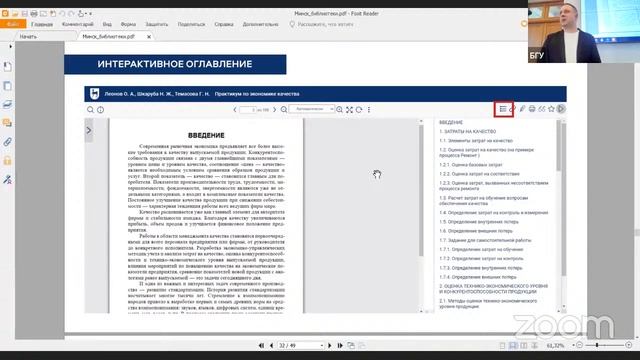Zoom in in the embedded viewer
This screenshot has width=640, height=360.
(x=339, y=110)
